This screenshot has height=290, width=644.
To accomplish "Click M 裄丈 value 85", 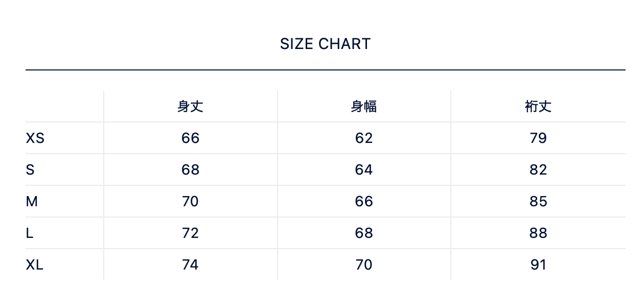I will coord(538,202).
